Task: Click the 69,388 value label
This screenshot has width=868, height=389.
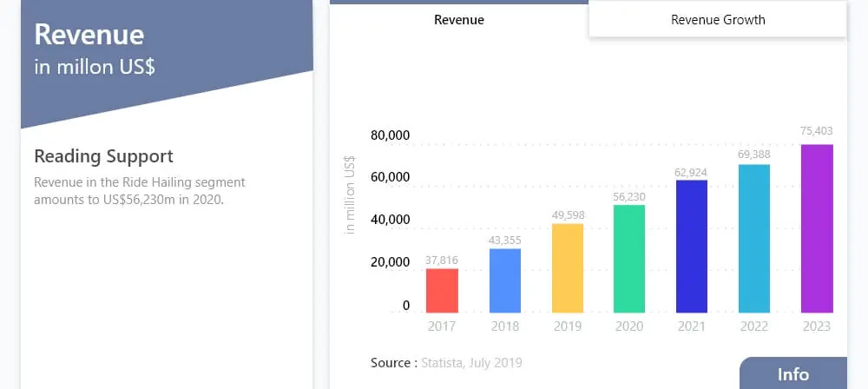Action: (754, 154)
